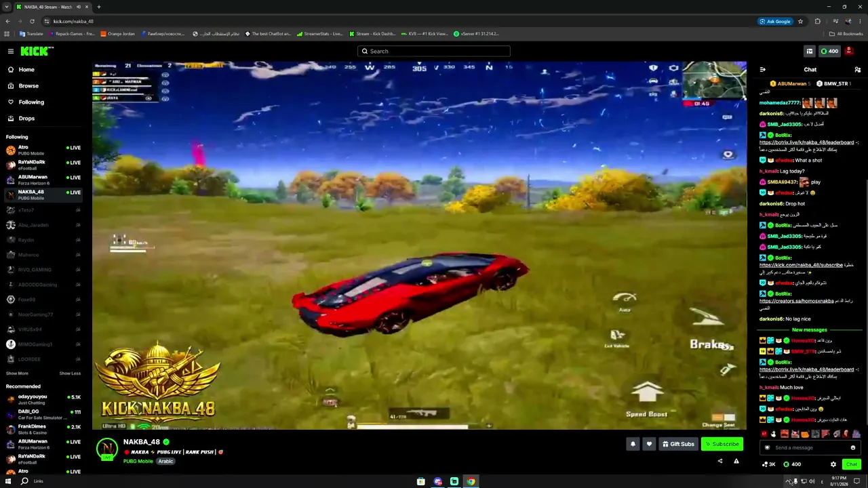Jump to New messages in chat
The image size is (868, 488).
tap(809, 330)
